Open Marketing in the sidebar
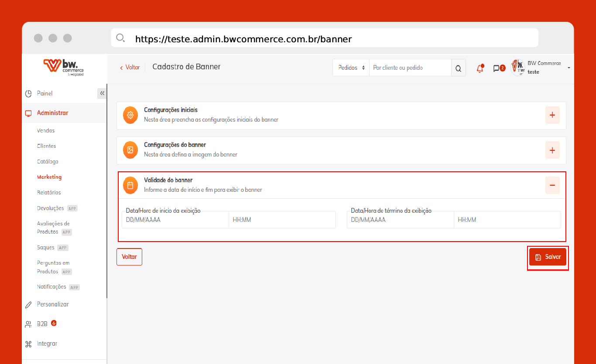This screenshot has height=364, width=596. (x=49, y=177)
